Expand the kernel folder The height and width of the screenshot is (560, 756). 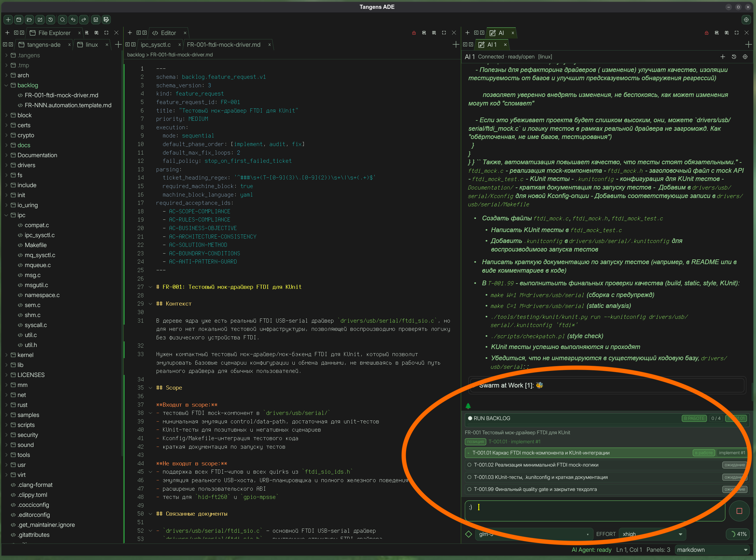click(x=6, y=355)
